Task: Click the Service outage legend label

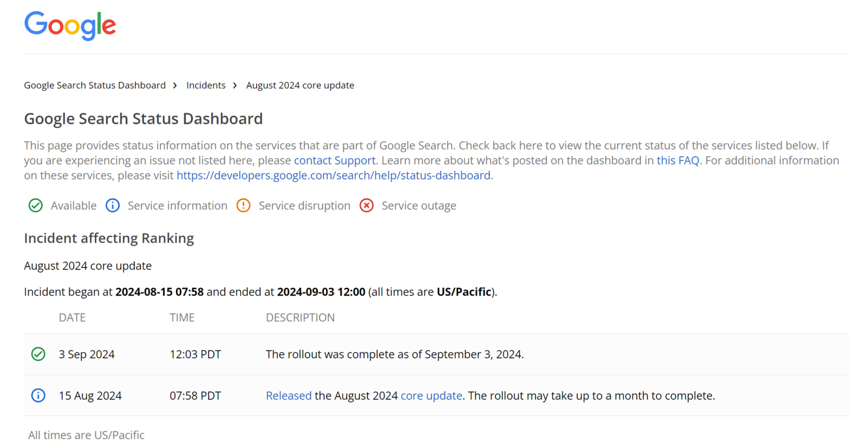Action: click(x=419, y=206)
